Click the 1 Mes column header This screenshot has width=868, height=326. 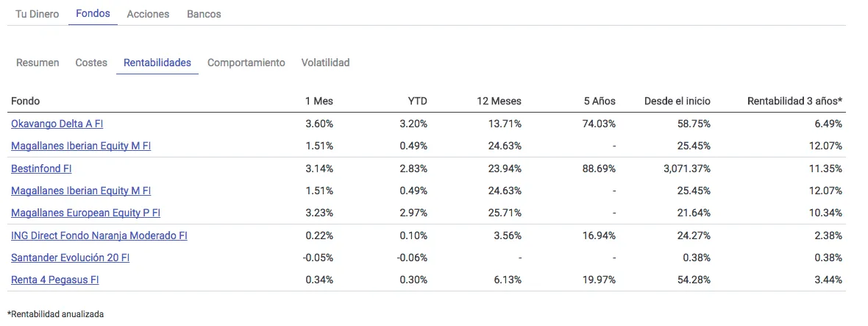[319, 101]
